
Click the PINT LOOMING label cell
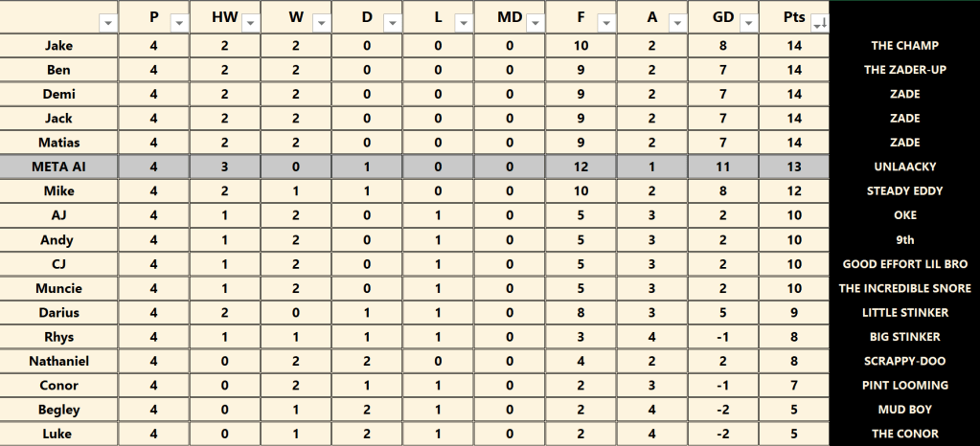click(904, 385)
